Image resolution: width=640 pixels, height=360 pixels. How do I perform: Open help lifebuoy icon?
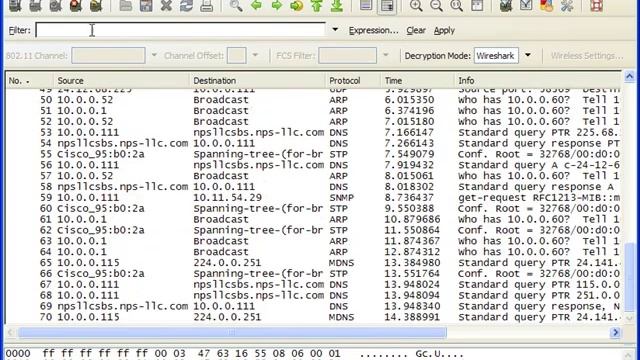point(596,5)
